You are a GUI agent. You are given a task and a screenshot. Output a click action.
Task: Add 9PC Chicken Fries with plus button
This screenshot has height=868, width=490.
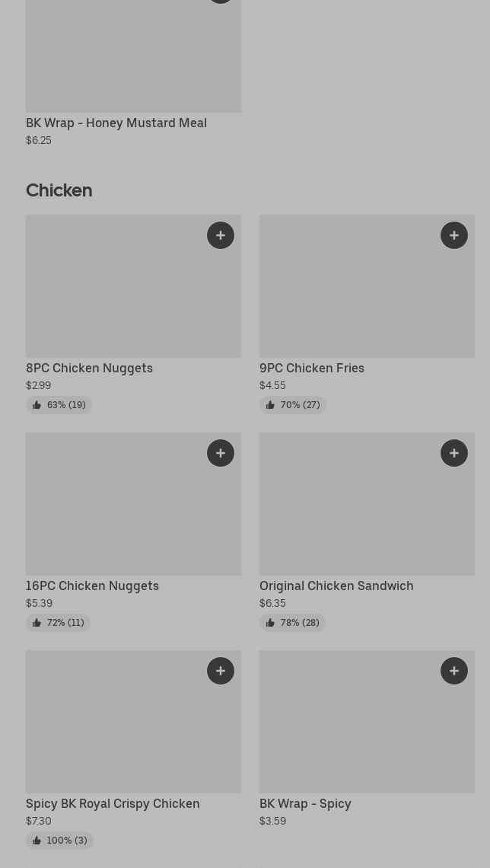(454, 235)
